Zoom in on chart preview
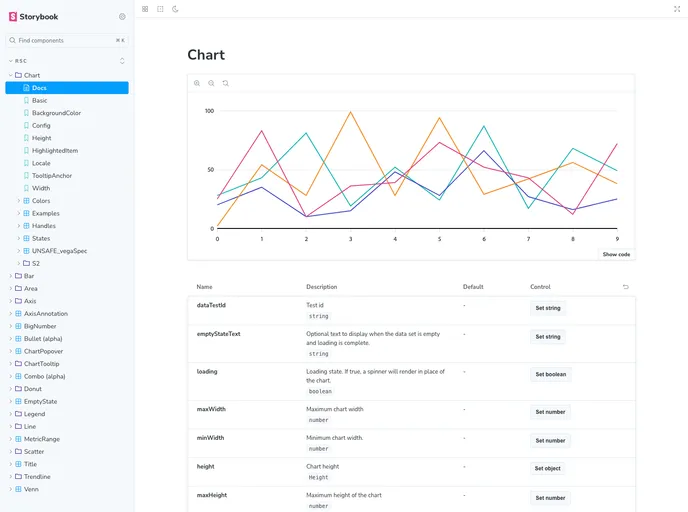Screen dimensions: 688x512 coord(197,83)
